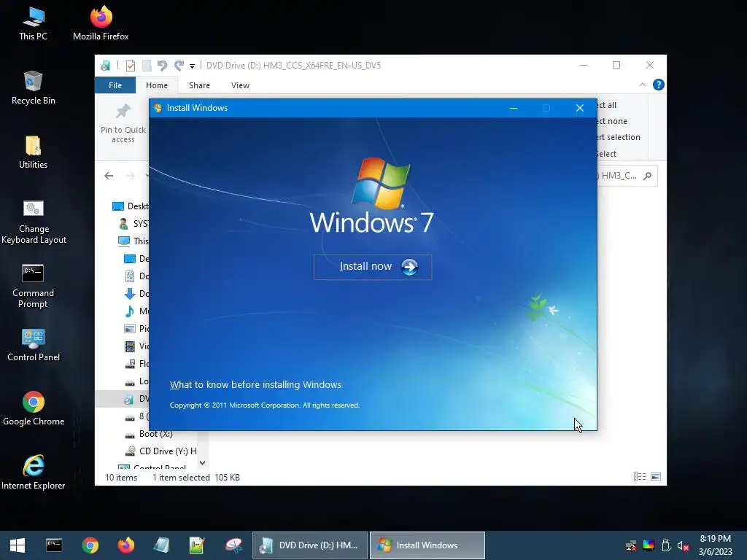Screen dimensions: 747x560
Task: Click Chrome icon in taskbar
Action: coord(90,545)
